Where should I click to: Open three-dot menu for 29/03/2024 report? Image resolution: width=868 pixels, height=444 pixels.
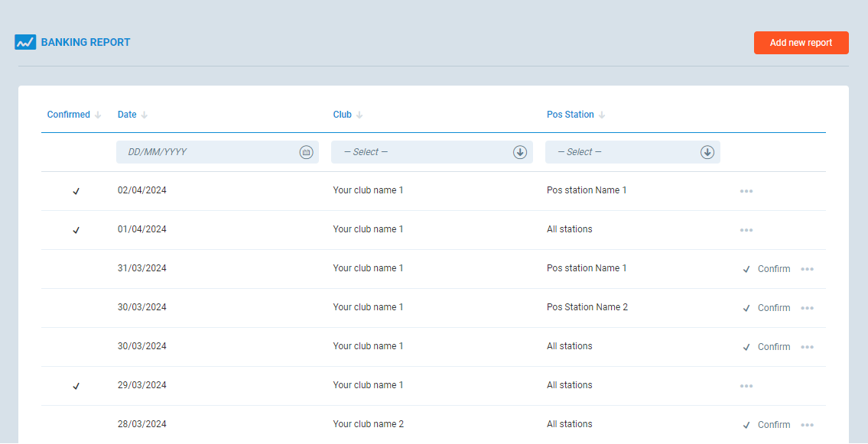pyautogui.click(x=746, y=386)
